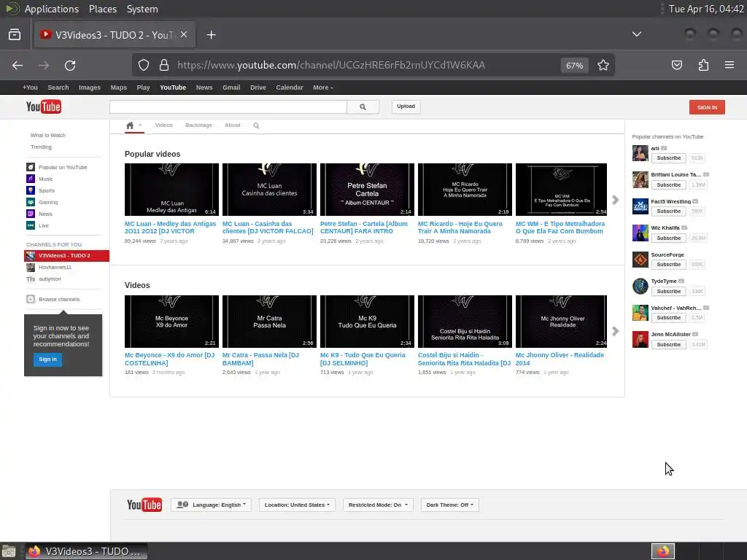Subscribe to Wiz Khalifa channel

(668, 238)
